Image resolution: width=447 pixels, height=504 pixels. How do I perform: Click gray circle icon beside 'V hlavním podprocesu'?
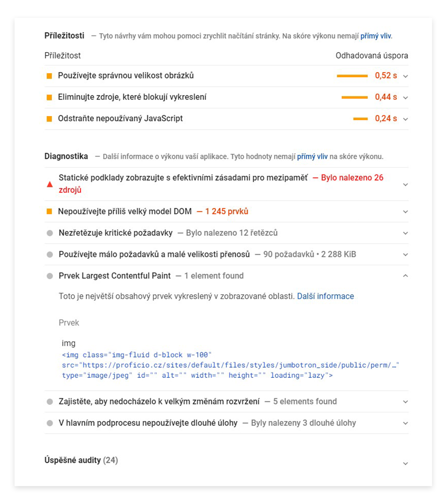[x=50, y=423]
